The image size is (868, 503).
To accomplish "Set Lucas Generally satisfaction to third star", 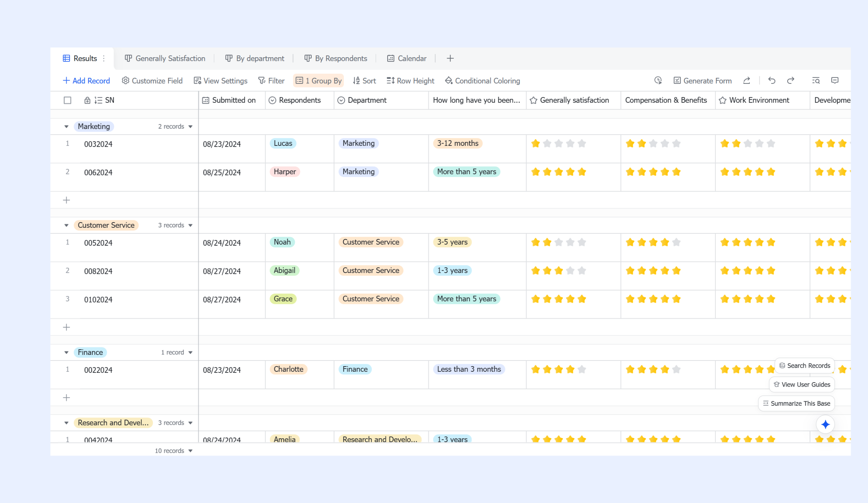I will [x=559, y=143].
